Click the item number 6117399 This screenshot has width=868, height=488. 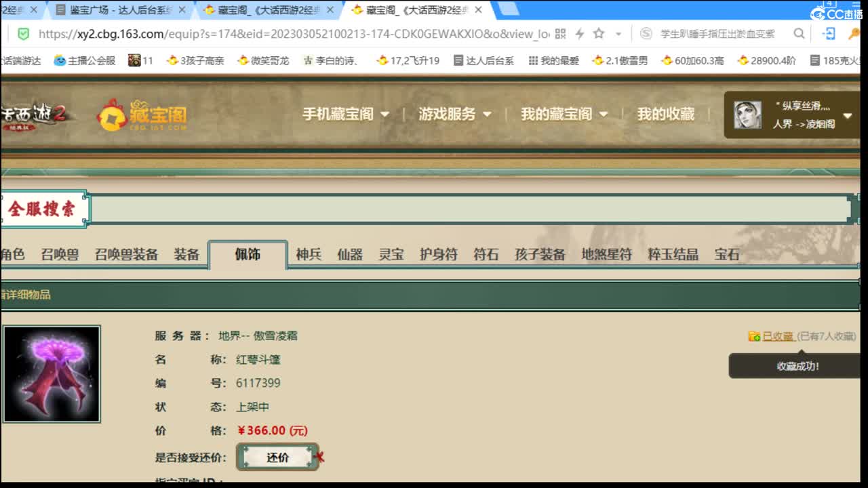click(x=258, y=383)
